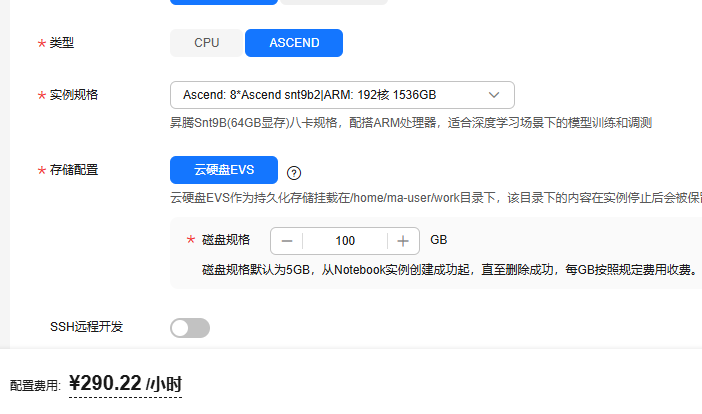702x414 pixels.
Task: Enable the SSH远程开发 toggle switch
Action: [190, 328]
